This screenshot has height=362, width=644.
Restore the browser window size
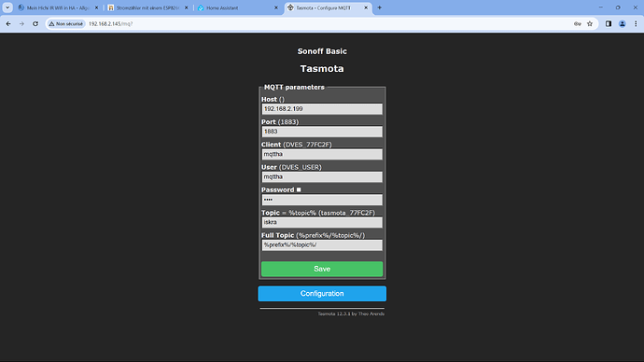click(x=618, y=7)
